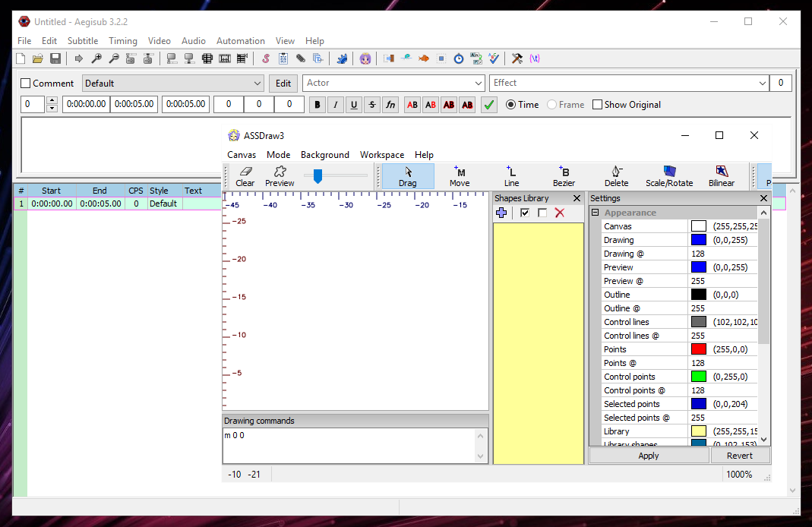Apply italic with I button
The image size is (812, 527).
point(336,105)
